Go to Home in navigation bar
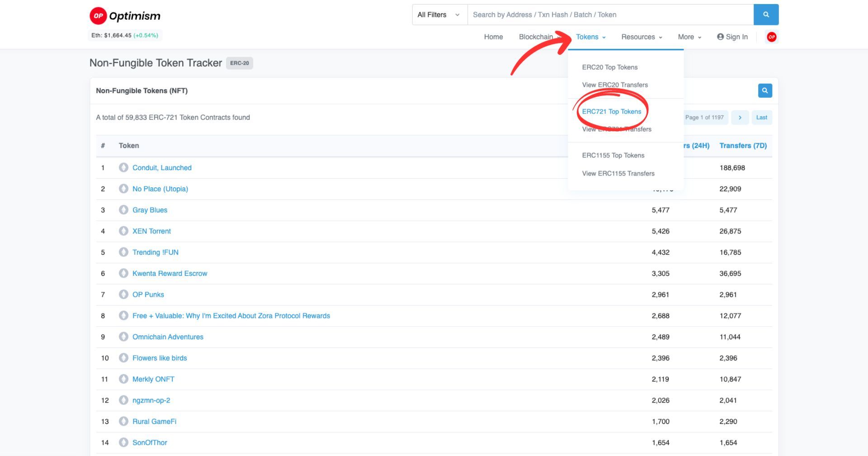Image resolution: width=868 pixels, height=456 pixels. pyautogui.click(x=493, y=37)
